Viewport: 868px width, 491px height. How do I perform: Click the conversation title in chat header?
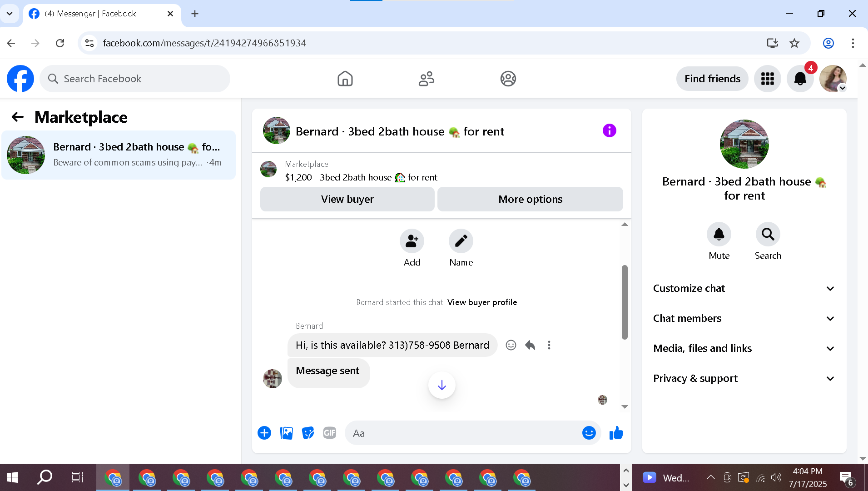click(x=400, y=132)
